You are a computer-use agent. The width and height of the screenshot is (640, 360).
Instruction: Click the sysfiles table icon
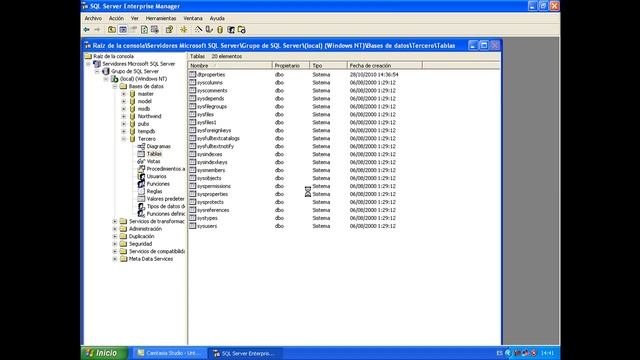193,114
